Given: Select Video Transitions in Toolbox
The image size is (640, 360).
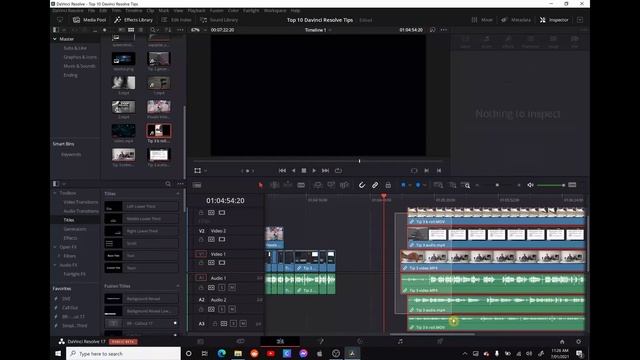Looking at the screenshot, I should click(80, 202).
